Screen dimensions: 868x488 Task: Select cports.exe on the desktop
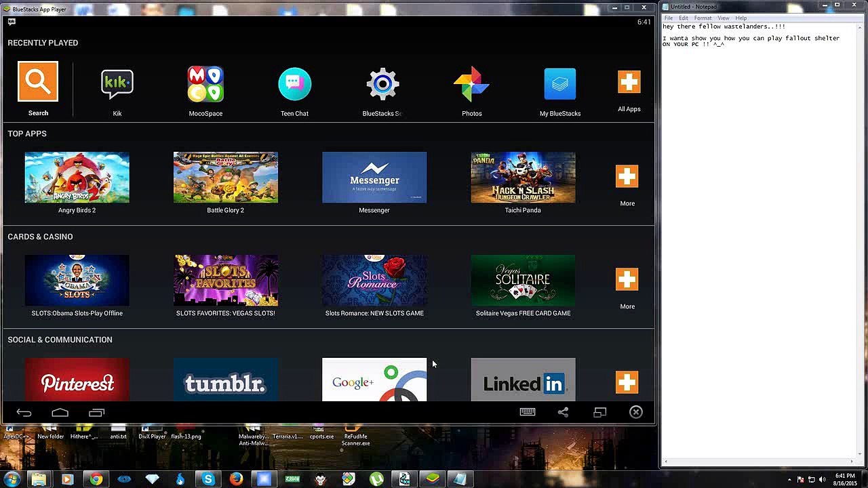click(x=321, y=432)
